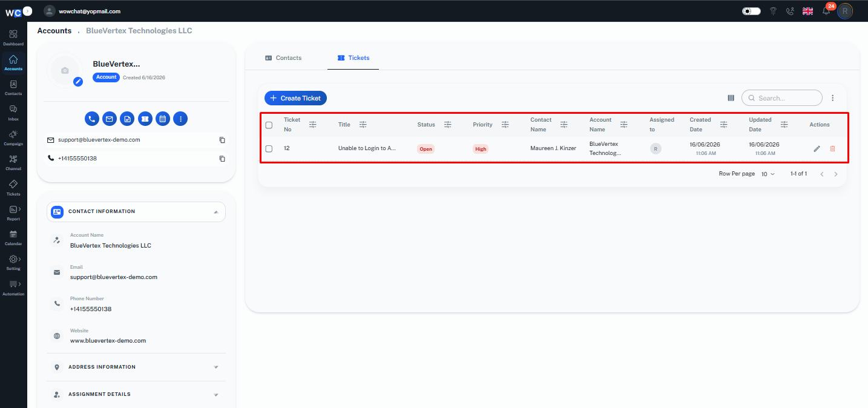
Task: Open Tickets in the left sidebar
Action: coord(13,188)
